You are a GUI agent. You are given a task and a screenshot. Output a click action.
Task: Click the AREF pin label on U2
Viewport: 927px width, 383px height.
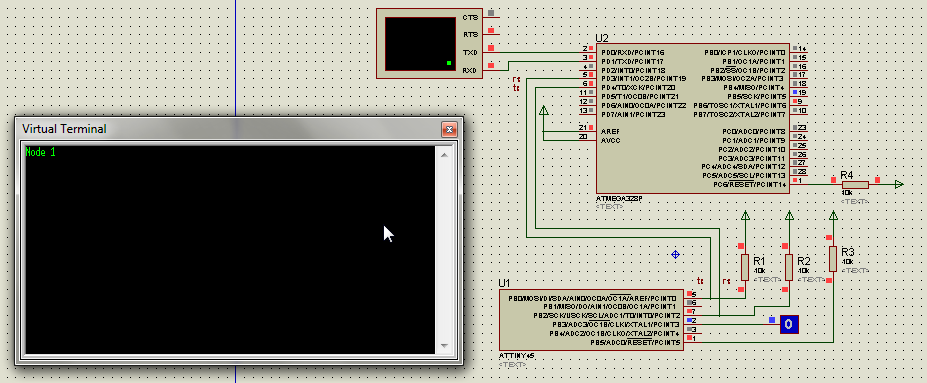[610, 131]
